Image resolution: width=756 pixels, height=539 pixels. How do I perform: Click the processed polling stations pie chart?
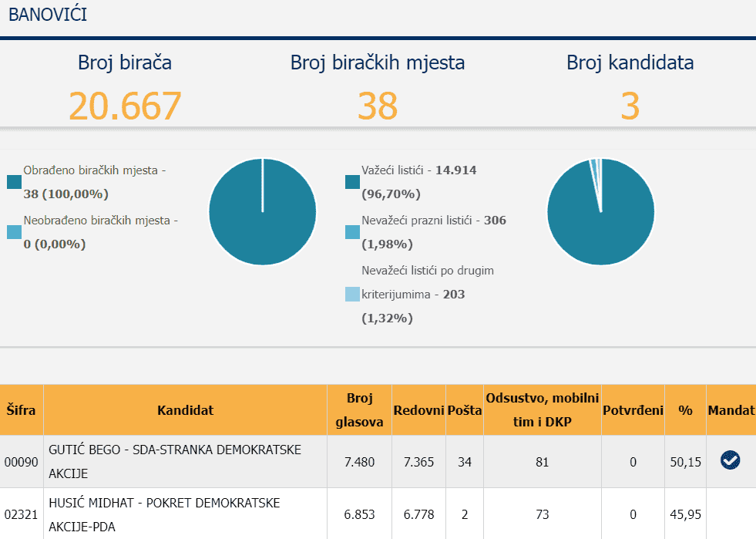click(x=263, y=211)
